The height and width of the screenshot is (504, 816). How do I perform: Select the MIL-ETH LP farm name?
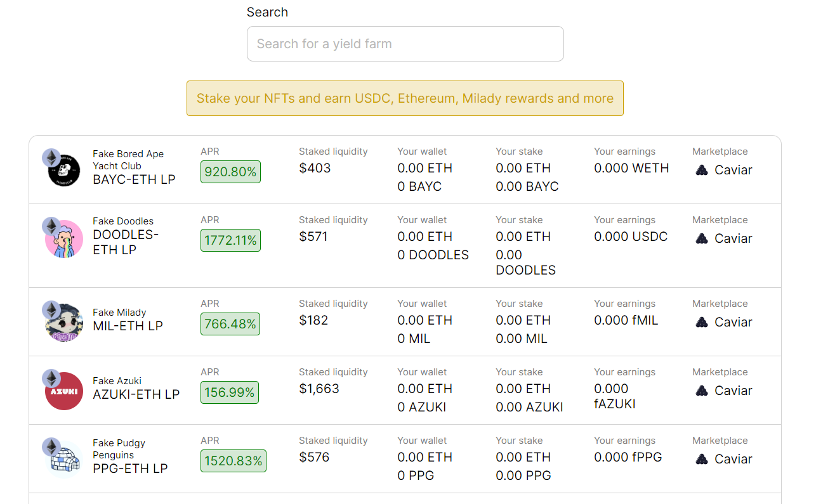(128, 326)
